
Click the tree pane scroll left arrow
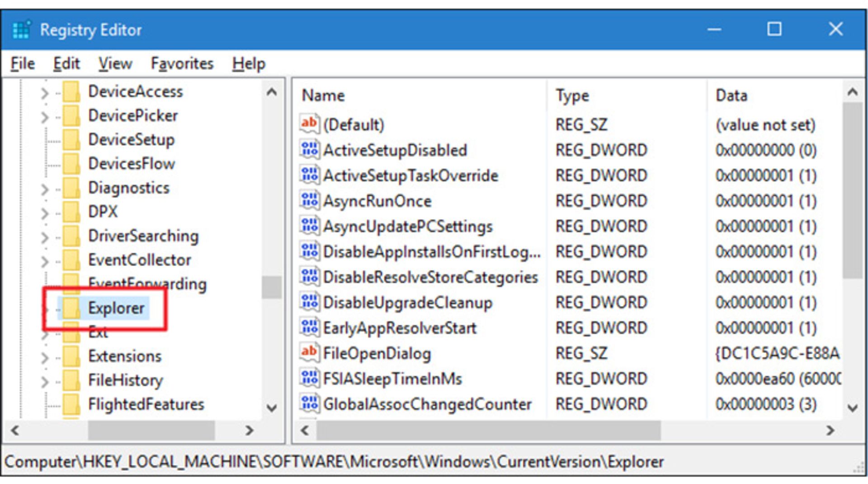tap(15, 431)
